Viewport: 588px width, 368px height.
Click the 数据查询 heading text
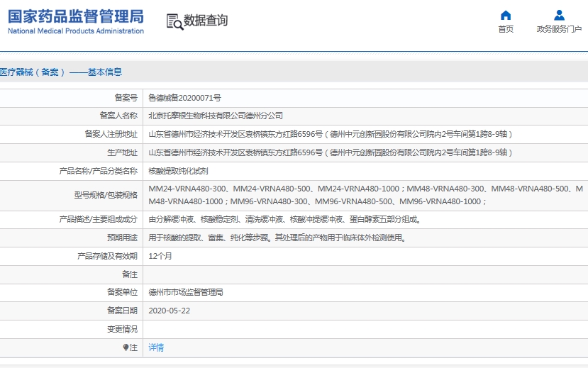206,21
